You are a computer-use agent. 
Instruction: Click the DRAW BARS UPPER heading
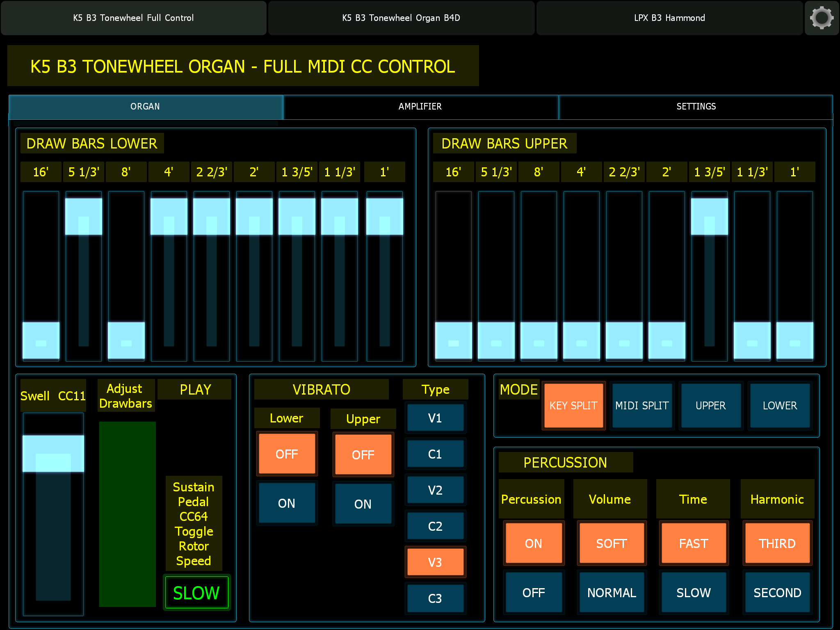pos(504,144)
